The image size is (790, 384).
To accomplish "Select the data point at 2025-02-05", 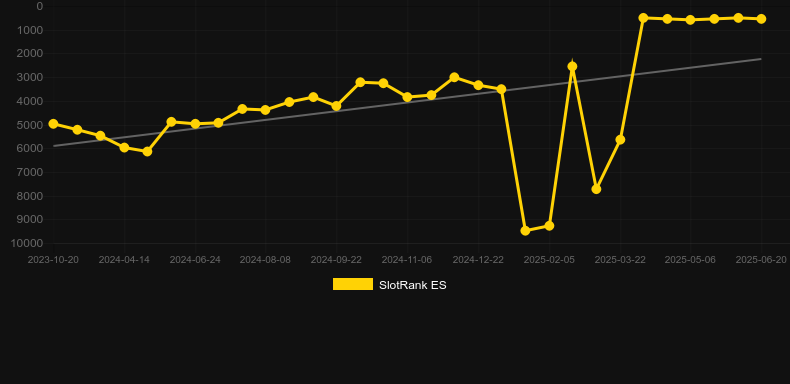I will click(x=549, y=226).
